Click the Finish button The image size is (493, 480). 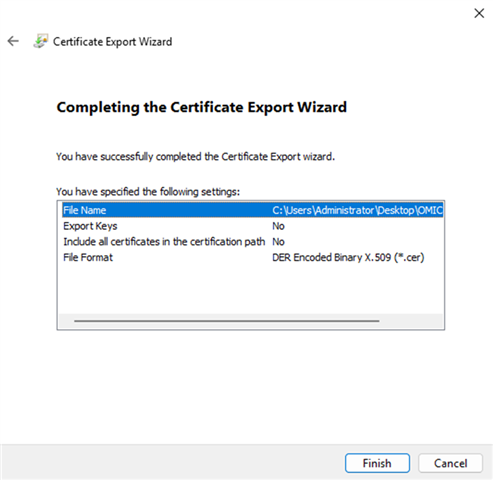coord(377,463)
